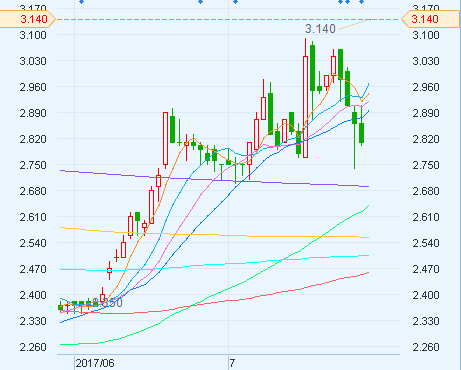Select the 2017/06 date label
Screen dimensions: 461x370
(x=95, y=363)
